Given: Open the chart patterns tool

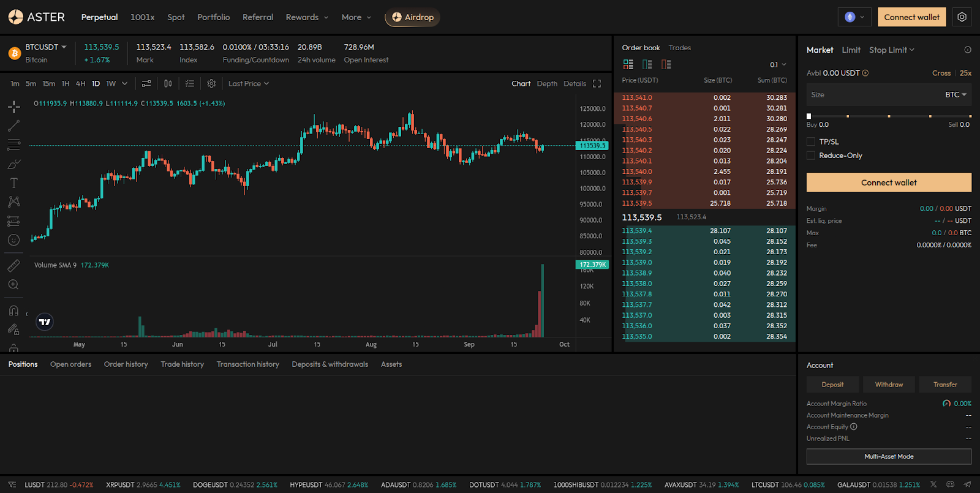Looking at the screenshot, I should (x=14, y=202).
